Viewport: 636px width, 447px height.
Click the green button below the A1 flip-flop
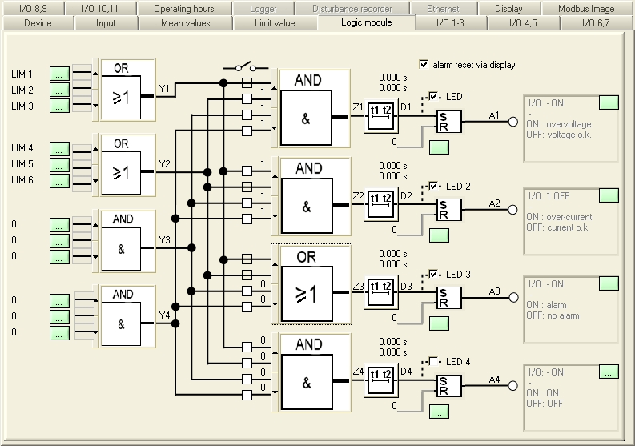click(437, 147)
